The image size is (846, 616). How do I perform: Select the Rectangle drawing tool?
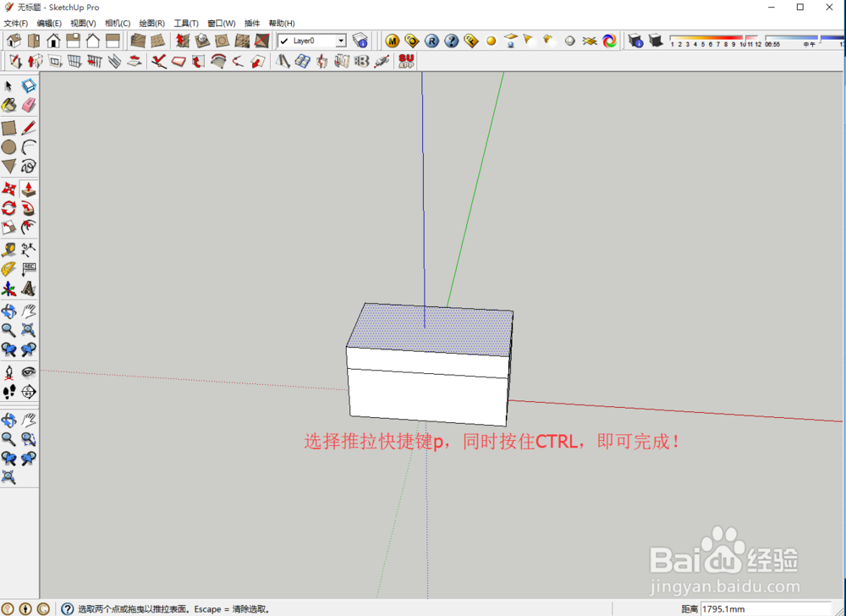click(x=8, y=128)
